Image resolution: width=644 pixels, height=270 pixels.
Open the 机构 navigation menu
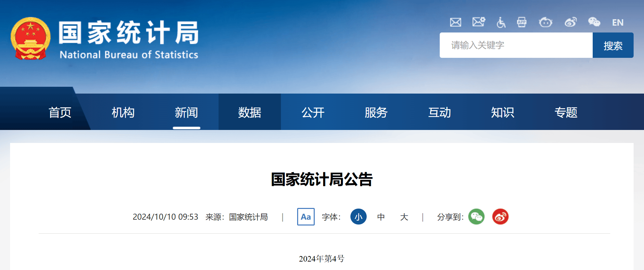(x=123, y=112)
